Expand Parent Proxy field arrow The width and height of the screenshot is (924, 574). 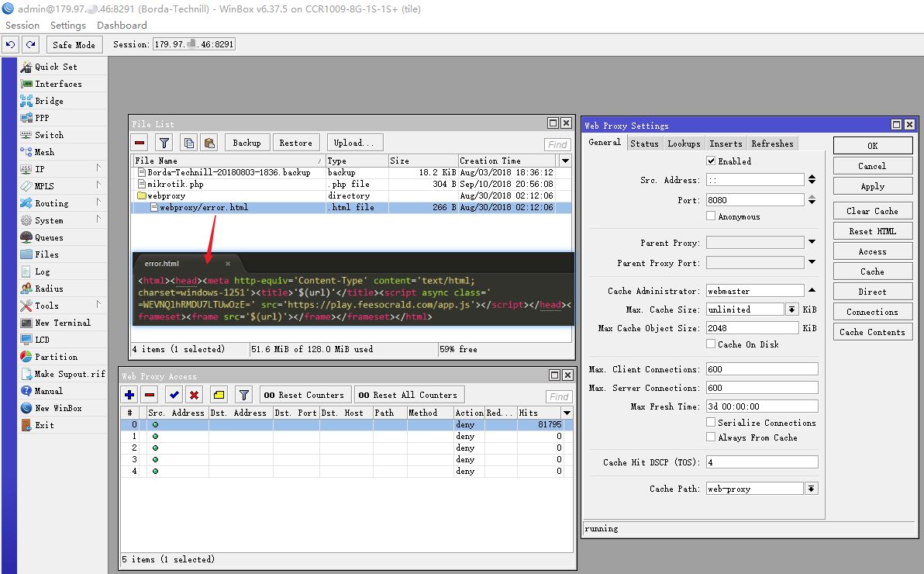coord(812,242)
